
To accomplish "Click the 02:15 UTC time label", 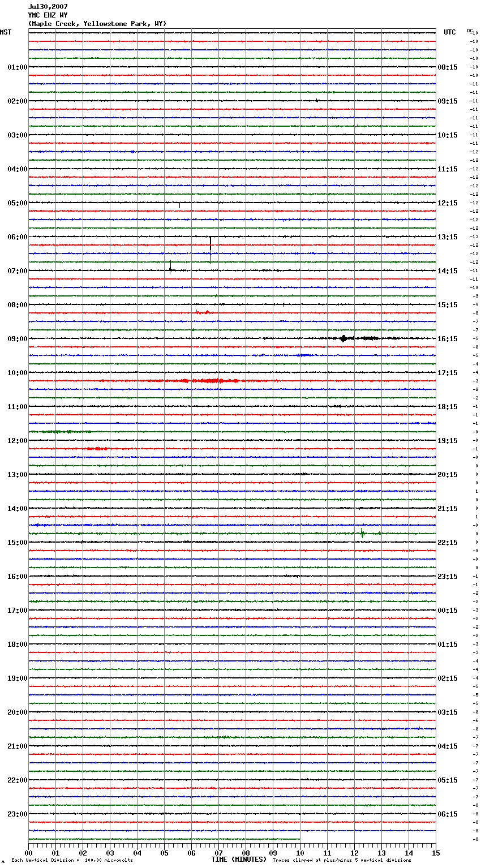I will point(448,678).
